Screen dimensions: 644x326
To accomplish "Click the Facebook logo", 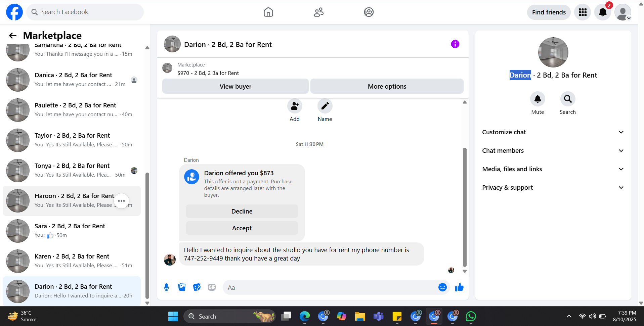I will [14, 12].
